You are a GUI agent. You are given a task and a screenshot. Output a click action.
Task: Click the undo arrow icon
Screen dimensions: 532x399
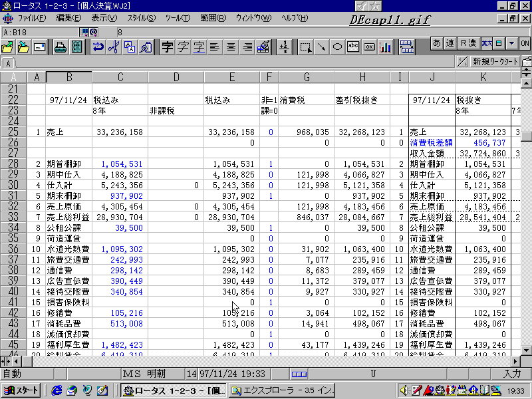click(x=98, y=47)
